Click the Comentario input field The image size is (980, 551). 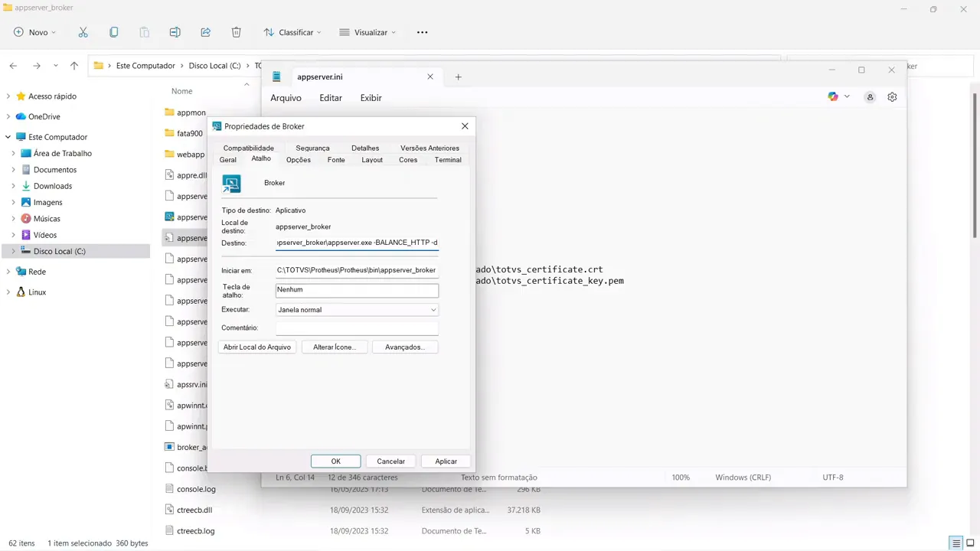pyautogui.click(x=356, y=328)
